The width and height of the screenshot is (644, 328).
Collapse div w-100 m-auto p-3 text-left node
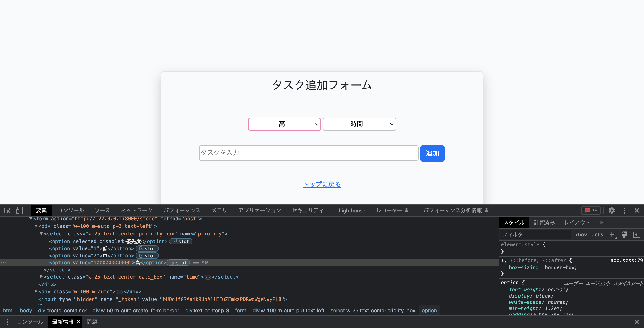click(36, 226)
